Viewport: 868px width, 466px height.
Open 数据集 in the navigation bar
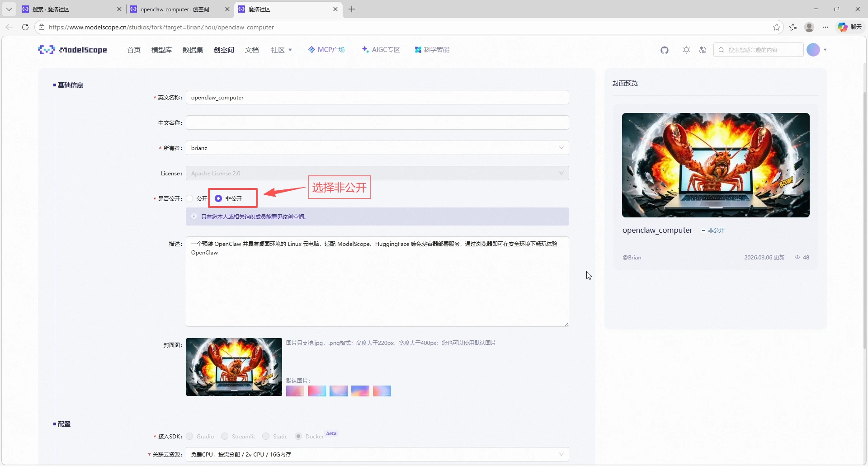[x=193, y=50]
